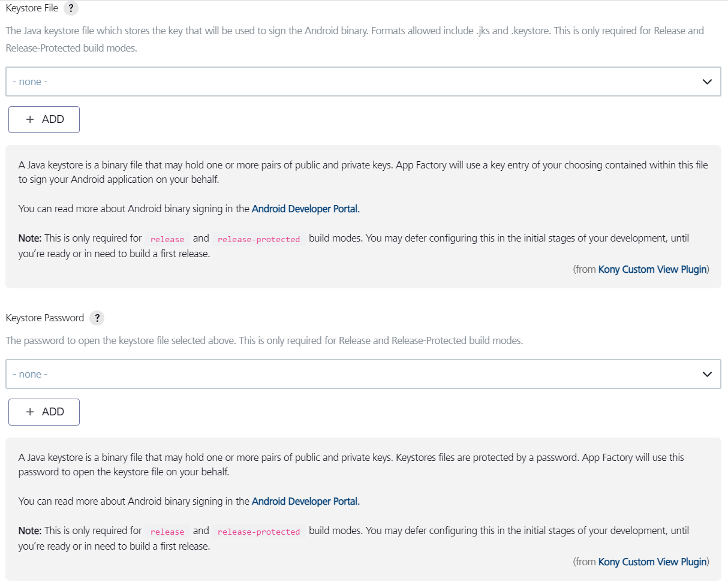Expand Keystore File dropdown using chevron arrow
The image size is (728, 585).
pos(707,82)
